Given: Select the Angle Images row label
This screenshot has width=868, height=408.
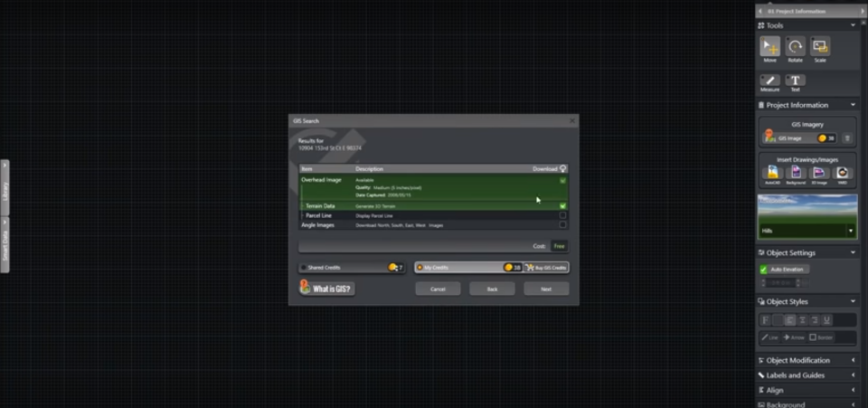Looking at the screenshot, I should (x=317, y=225).
